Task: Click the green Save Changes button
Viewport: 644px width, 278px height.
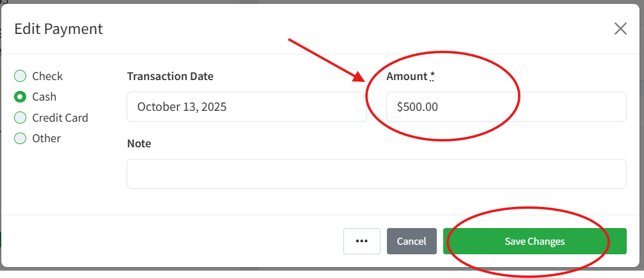Action: pyautogui.click(x=534, y=241)
